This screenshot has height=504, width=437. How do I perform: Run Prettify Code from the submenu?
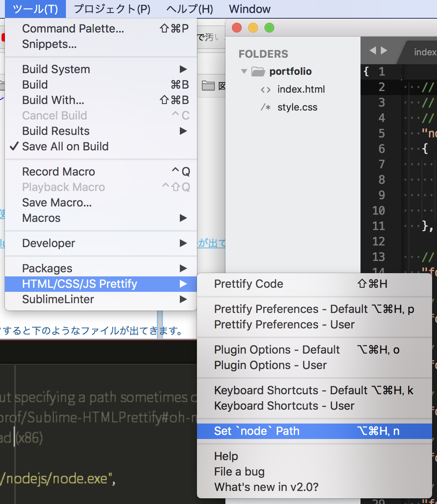[x=249, y=284]
